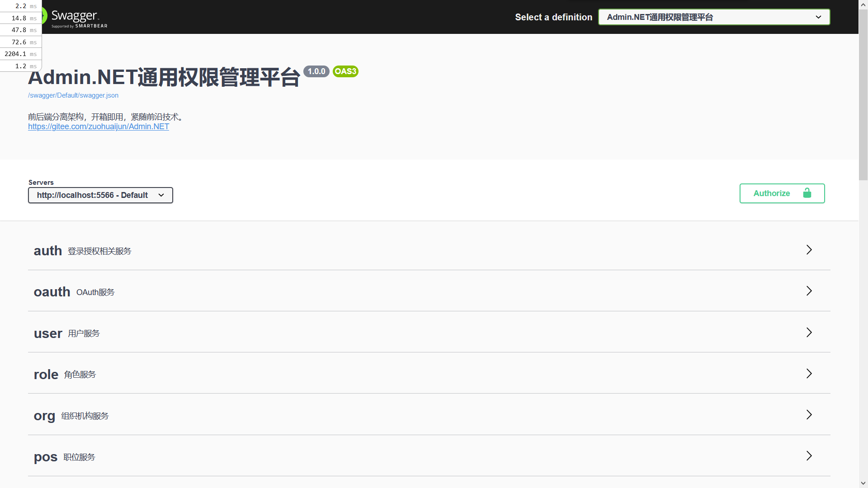Expand the pos section chevron

coord(809,456)
